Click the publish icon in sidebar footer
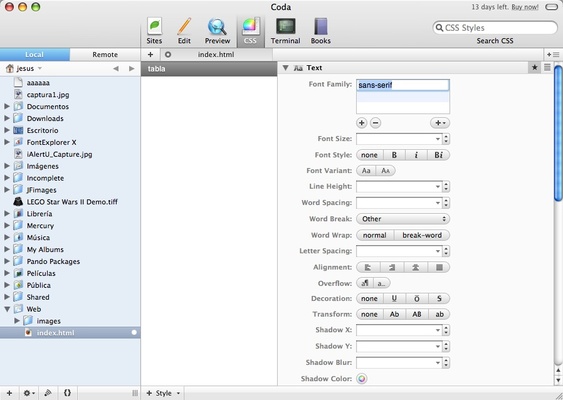This screenshot has height=400, width=563. [48, 393]
